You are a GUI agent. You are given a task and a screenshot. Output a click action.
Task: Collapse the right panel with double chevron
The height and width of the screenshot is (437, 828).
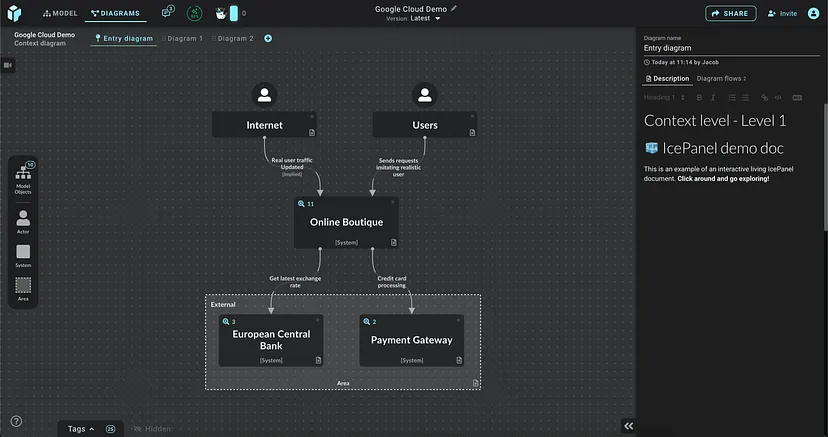point(628,426)
